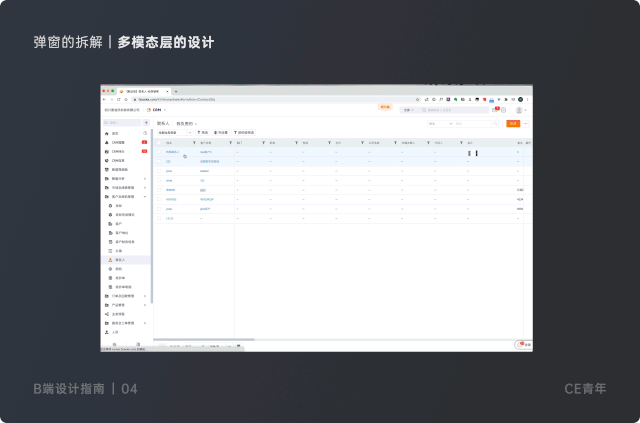Check the fifth table row checkbox
Screen dimensions: 640x423
[159, 190]
